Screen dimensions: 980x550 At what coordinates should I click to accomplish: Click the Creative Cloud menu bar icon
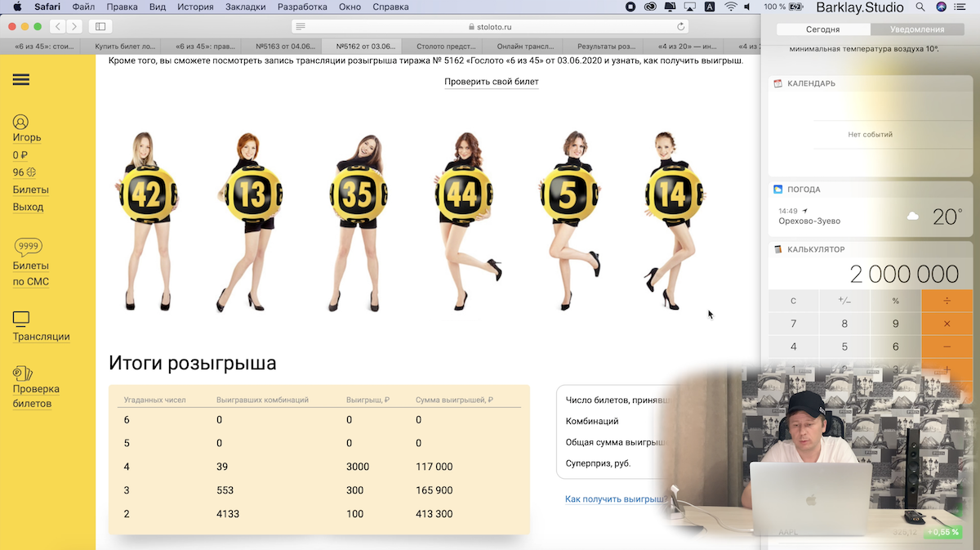[650, 7]
